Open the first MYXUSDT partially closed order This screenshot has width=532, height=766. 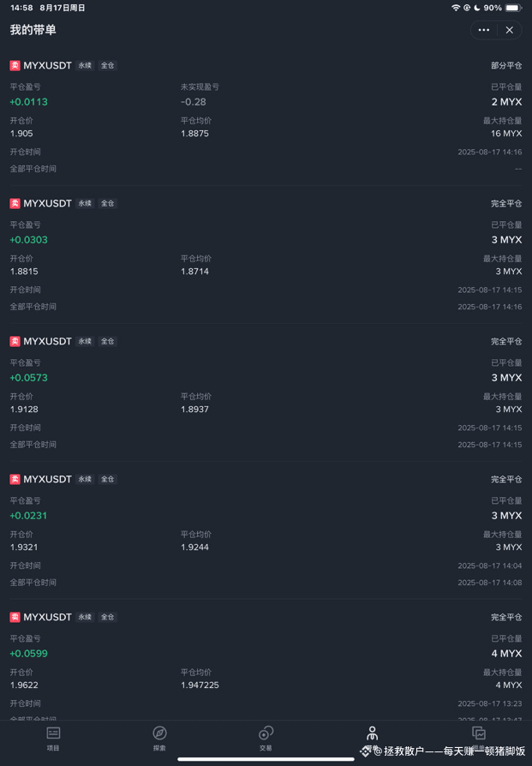click(x=266, y=117)
